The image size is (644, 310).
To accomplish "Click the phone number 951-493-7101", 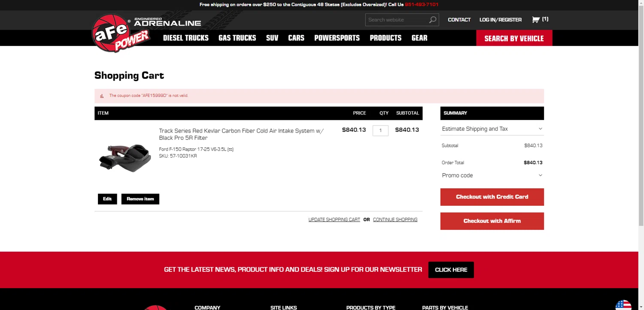I will pos(421,5).
